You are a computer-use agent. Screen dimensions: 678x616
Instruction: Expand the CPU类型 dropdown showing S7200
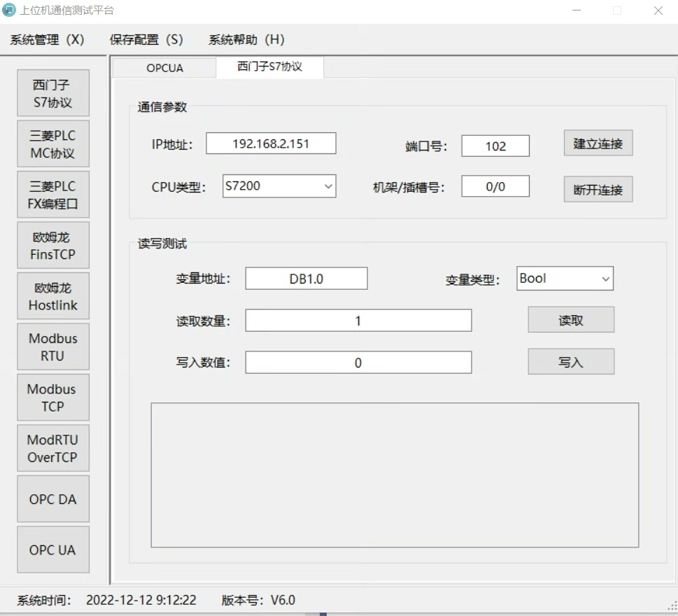pyautogui.click(x=278, y=186)
